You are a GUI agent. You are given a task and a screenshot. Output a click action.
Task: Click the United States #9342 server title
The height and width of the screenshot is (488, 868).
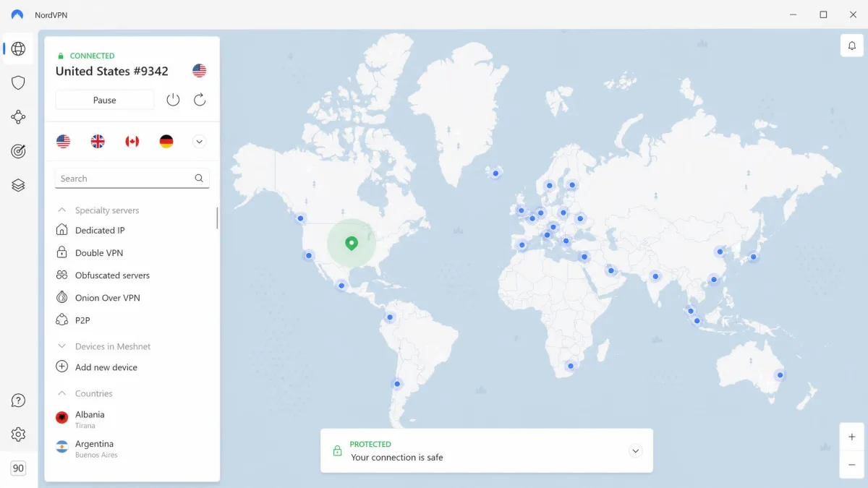click(112, 71)
